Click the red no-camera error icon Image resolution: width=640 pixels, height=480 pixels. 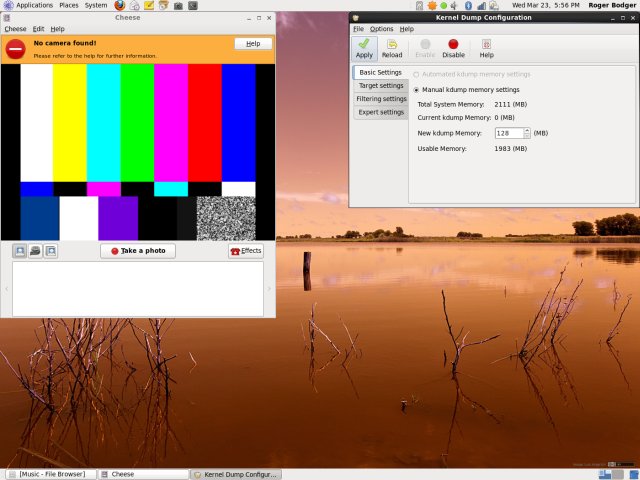16,49
